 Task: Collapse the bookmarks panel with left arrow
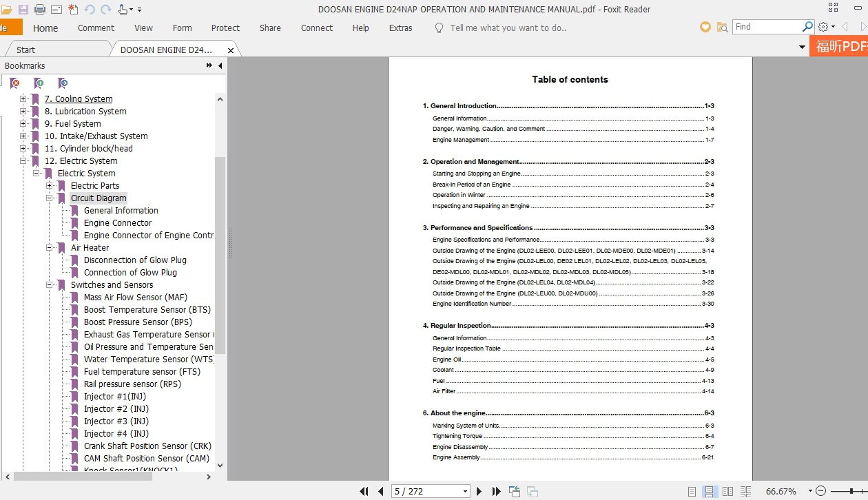click(220, 66)
